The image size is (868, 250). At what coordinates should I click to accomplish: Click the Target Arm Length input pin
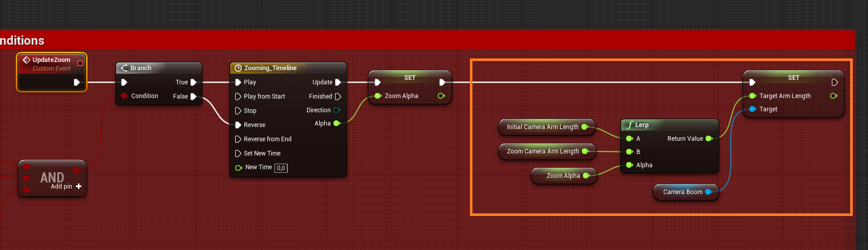coord(752,96)
